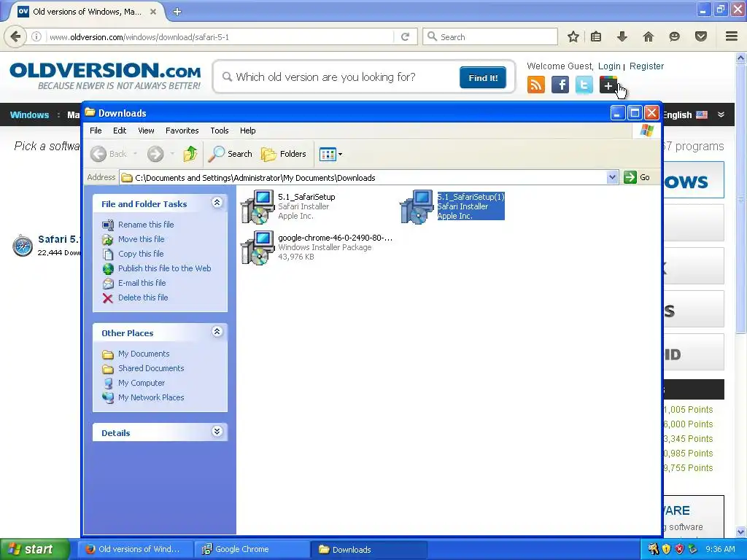The image size is (747, 560).
Task: Toggle the Folders pane in Explorer
Action: (284, 154)
